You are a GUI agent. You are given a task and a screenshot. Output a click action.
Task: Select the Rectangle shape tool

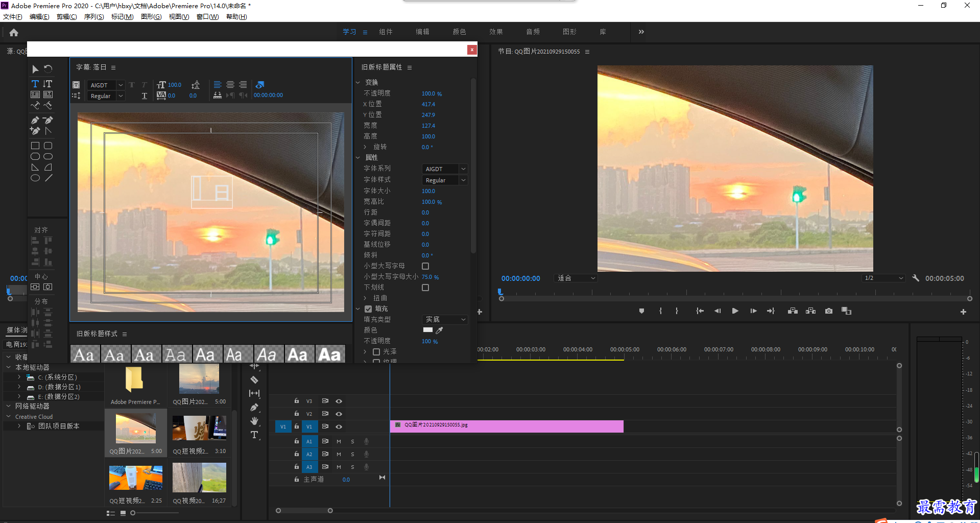coord(35,146)
